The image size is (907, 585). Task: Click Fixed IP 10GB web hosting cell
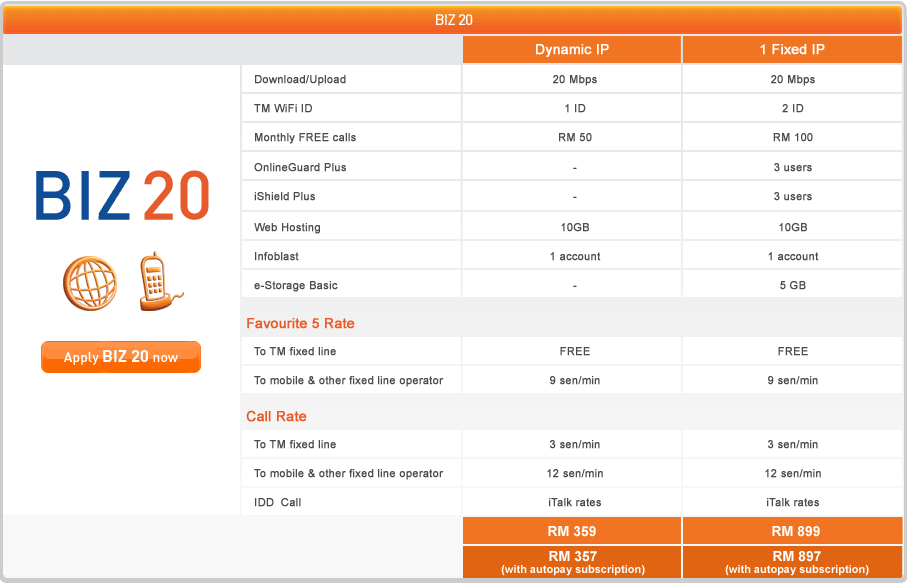(792, 227)
